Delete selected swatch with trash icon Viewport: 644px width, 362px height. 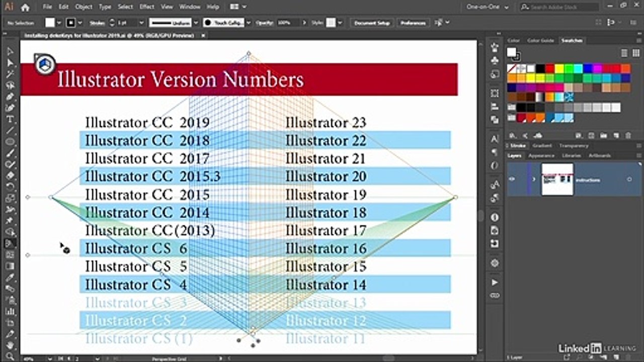628,135
